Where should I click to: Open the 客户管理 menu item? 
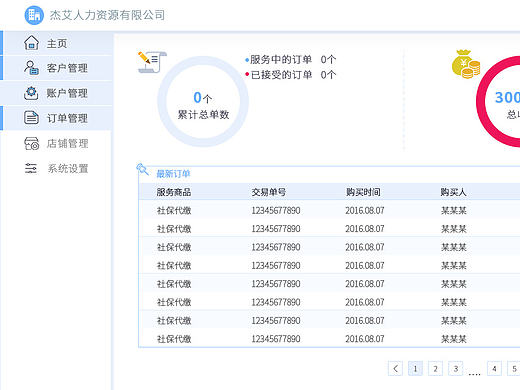pyautogui.click(x=57, y=68)
